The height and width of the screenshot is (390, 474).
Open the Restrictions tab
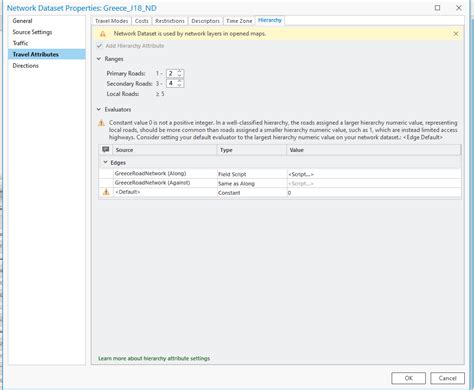170,21
